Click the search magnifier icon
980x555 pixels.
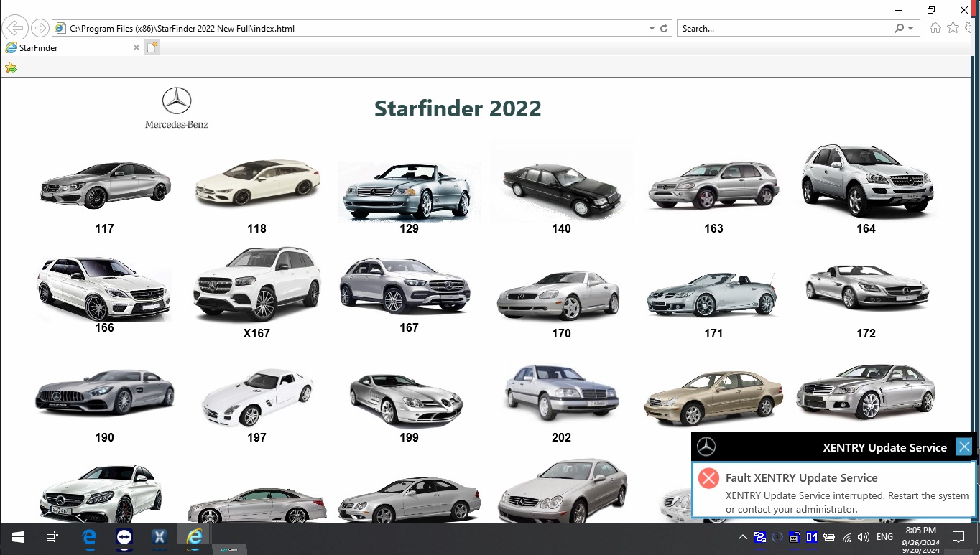tap(899, 29)
